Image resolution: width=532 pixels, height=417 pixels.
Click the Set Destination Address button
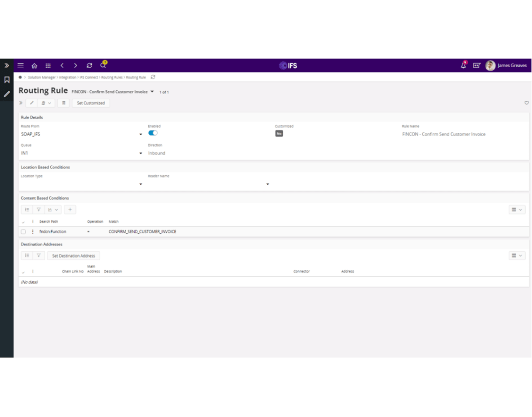(73, 255)
